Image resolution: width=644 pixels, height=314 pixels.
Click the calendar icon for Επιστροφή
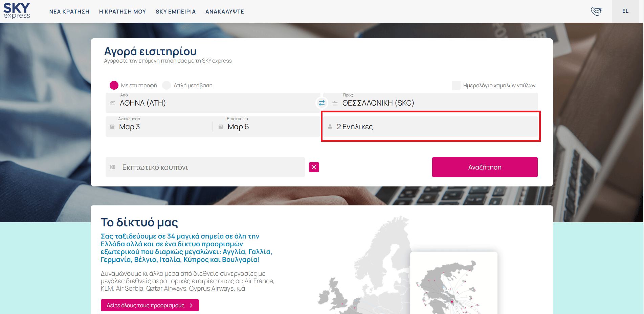pos(221,127)
